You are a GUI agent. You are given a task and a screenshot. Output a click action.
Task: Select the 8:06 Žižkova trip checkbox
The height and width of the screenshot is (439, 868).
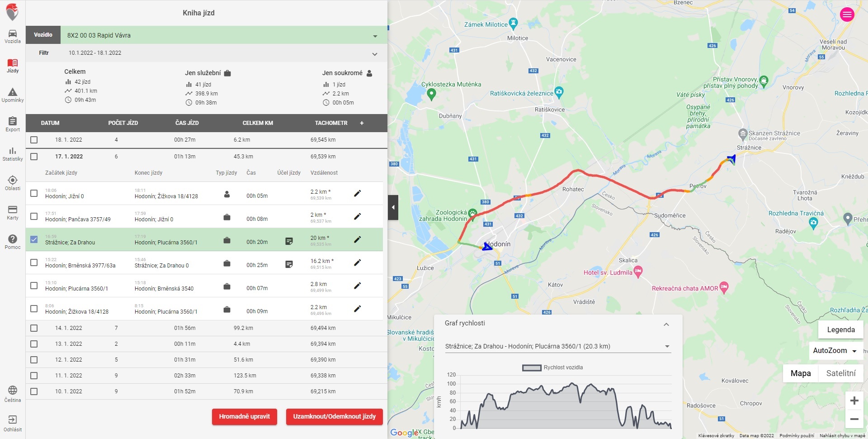[x=34, y=309]
